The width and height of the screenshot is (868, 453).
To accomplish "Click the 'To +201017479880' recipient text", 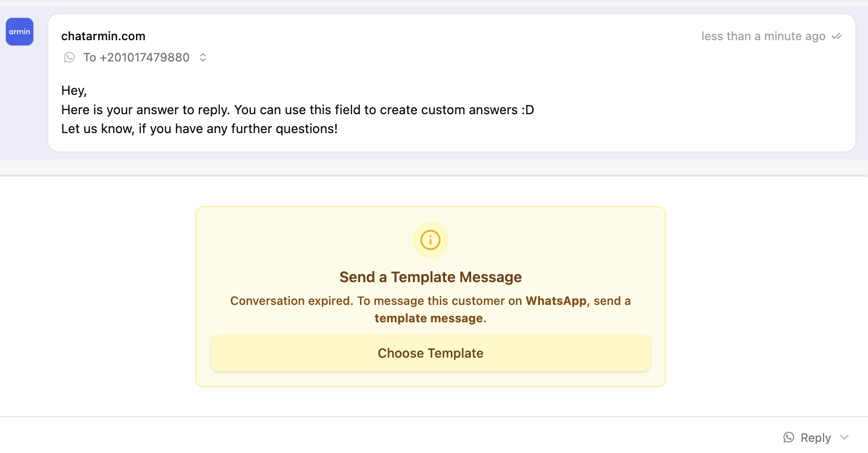I will point(136,58).
